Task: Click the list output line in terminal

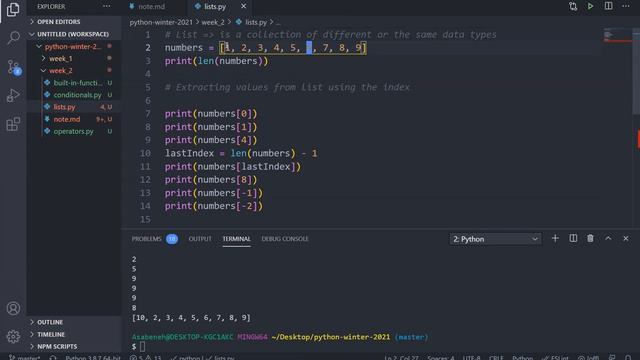Action: [x=191, y=318]
